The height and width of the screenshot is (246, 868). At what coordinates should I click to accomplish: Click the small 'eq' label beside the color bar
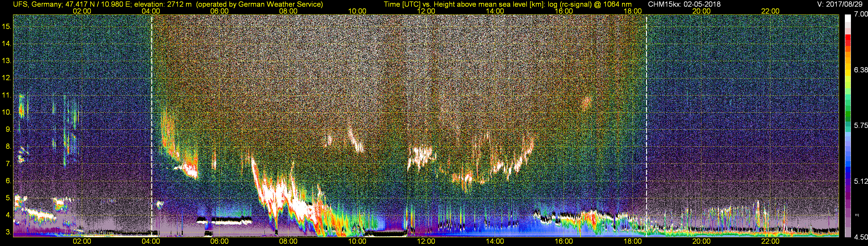pyautogui.click(x=857, y=215)
